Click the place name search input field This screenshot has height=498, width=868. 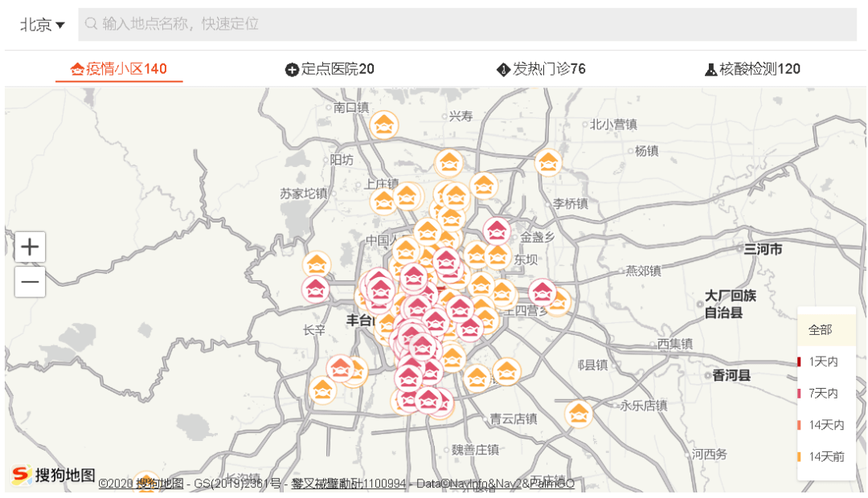pos(321,23)
